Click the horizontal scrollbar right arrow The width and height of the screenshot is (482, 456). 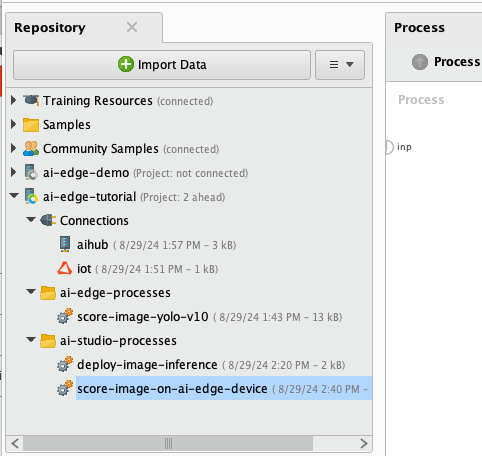(x=364, y=443)
